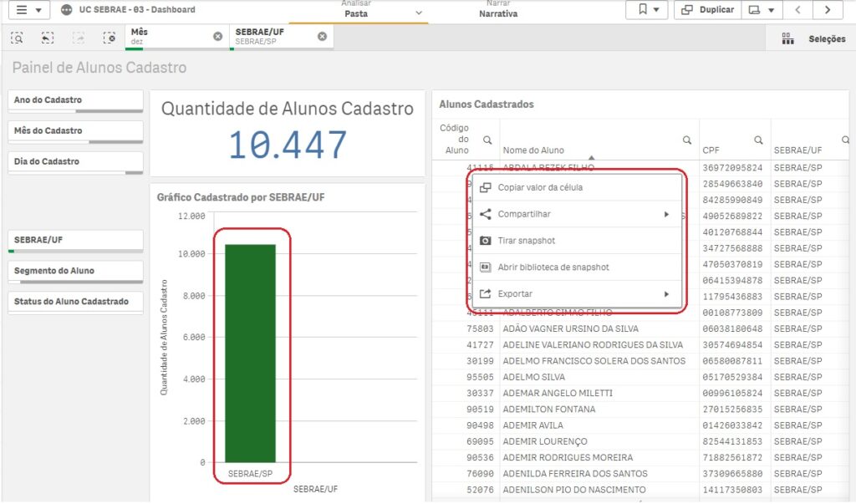This screenshot has height=504, width=856.
Task: Clear all selections icon
Action: coord(110,38)
